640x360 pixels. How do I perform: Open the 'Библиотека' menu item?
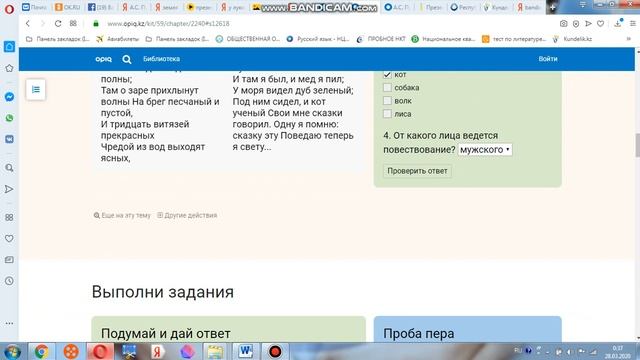tap(161, 59)
